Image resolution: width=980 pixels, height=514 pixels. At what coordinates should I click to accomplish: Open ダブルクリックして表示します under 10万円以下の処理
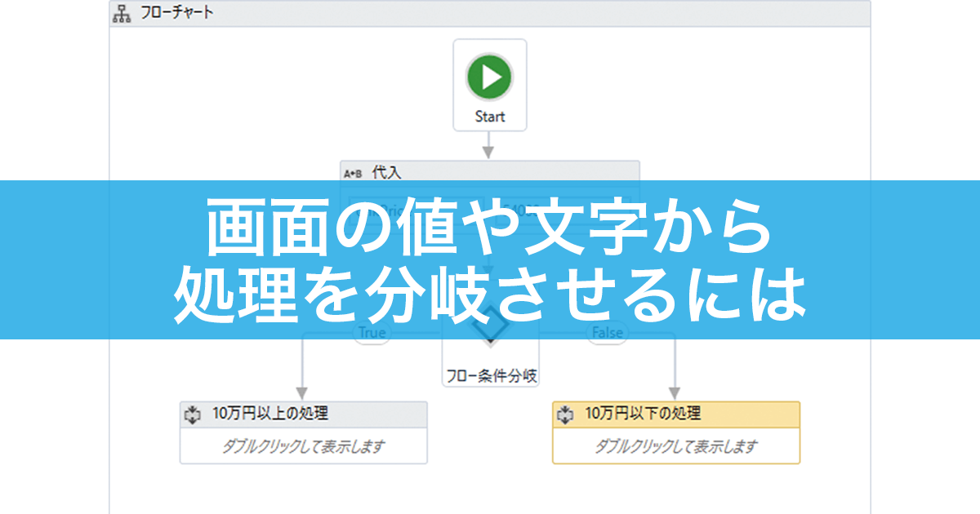(676, 446)
